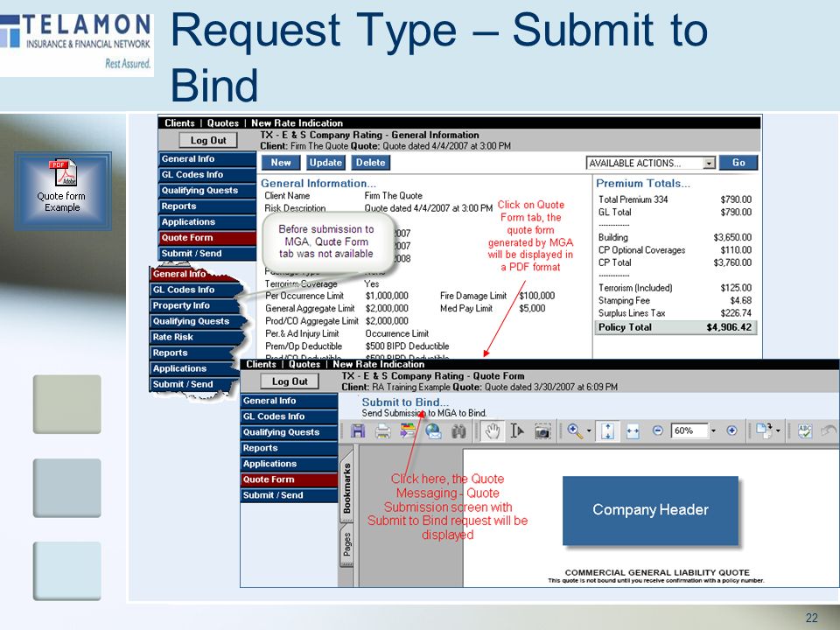
Task: Click the upper Log Out button
Action: [208, 140]
